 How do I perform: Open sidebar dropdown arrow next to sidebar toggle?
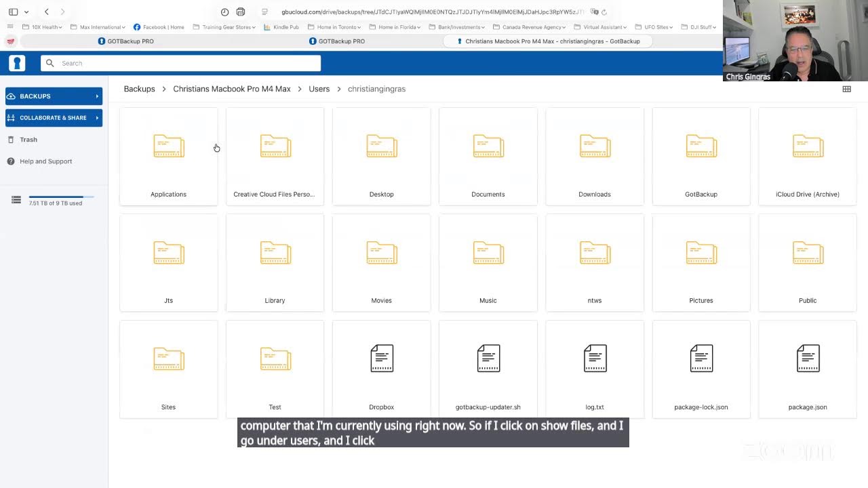coord(26,12)
